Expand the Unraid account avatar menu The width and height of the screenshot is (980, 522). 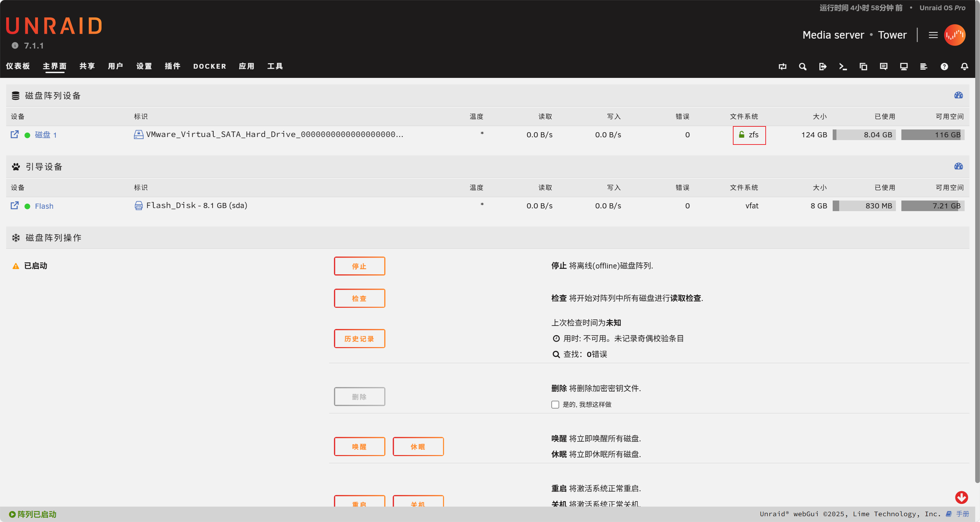click(954, 35)
